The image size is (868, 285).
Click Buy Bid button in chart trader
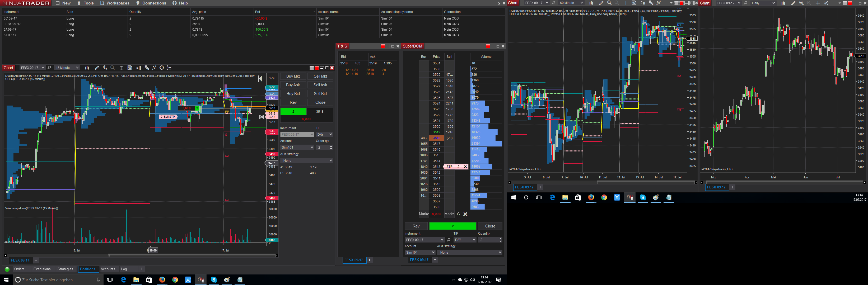point(293,94)
